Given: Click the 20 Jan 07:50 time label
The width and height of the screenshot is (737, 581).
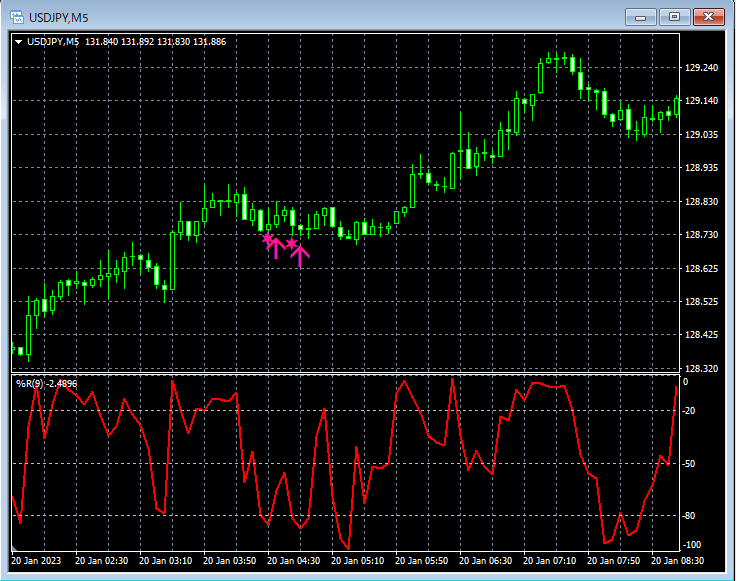Looking at the screenshot, I should (613, 561).
